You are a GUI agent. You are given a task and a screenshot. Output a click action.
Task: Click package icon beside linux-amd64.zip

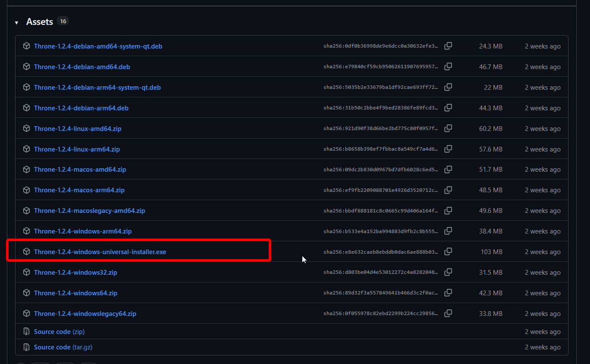click(26, 128)
